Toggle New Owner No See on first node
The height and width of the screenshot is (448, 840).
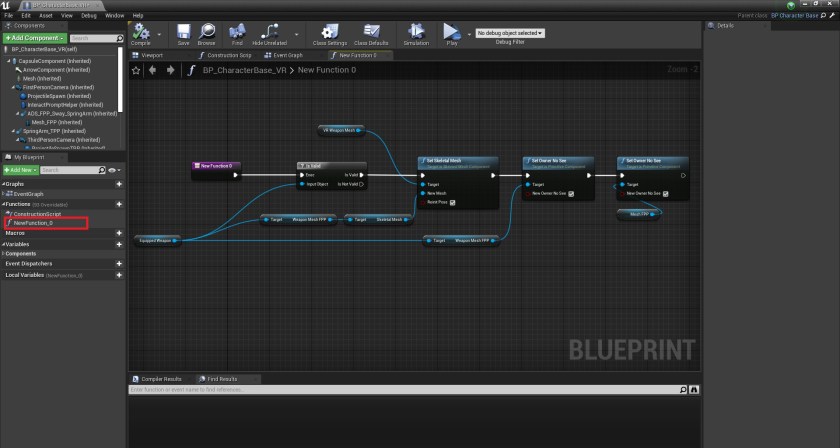(572, 193)
